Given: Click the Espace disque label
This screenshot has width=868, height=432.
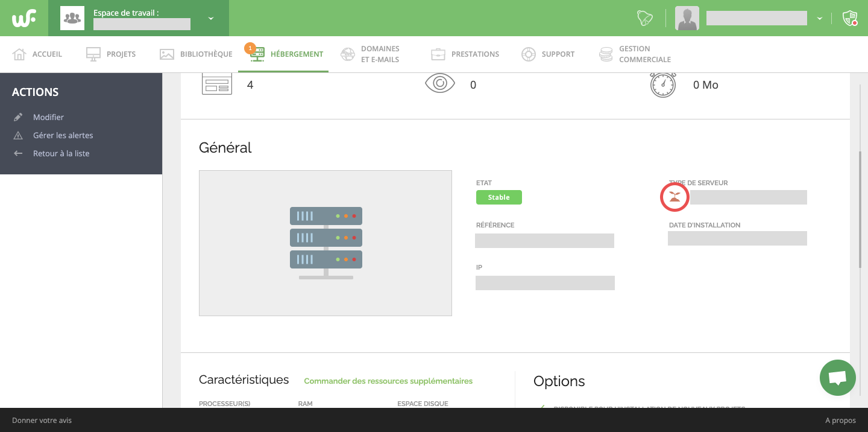Looking at the screenshot, I should coord(423,404).
